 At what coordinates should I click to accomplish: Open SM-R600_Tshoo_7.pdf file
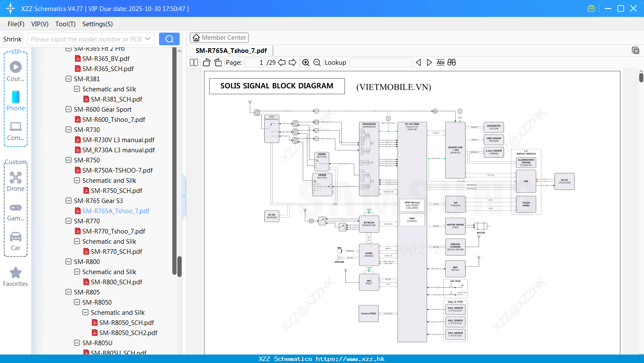click(113, 119)
